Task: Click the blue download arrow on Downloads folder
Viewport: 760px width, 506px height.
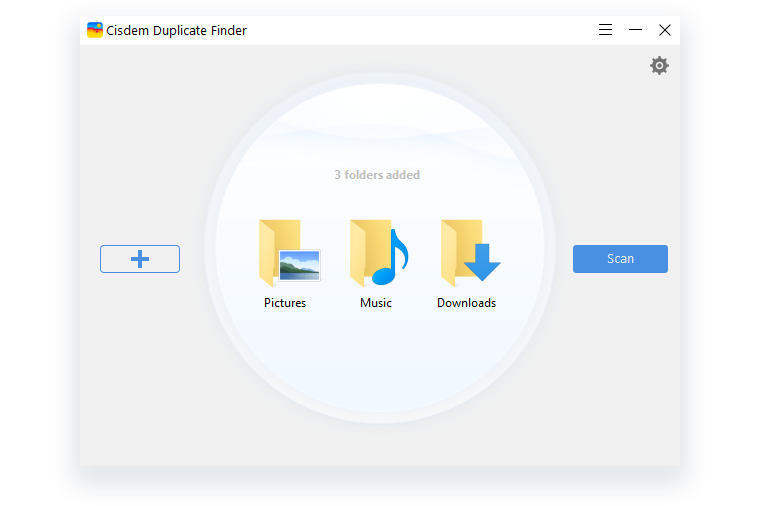Action: (481, 263)
